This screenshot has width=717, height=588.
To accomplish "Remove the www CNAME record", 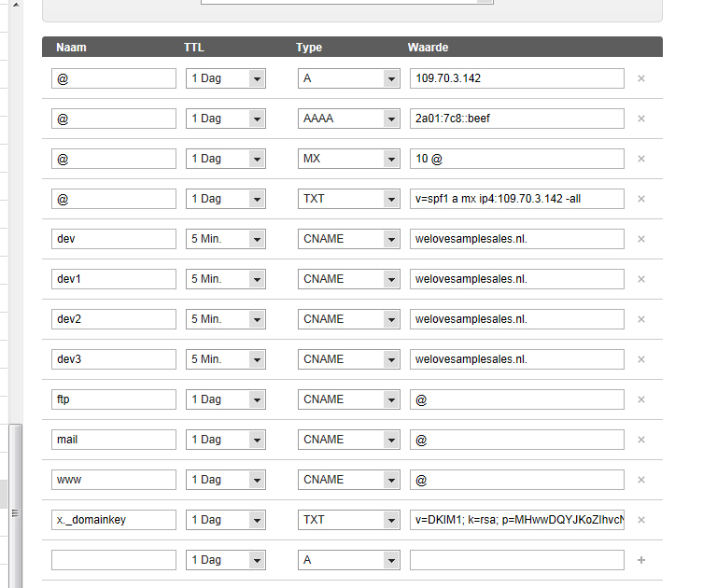I will [x=641, y=480].
